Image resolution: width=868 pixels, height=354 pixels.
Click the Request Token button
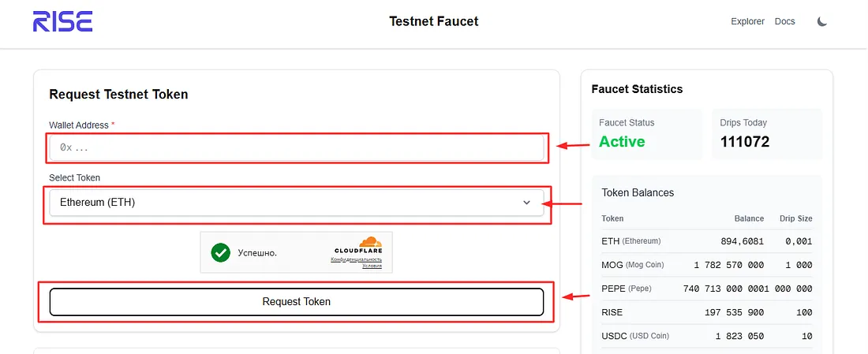coord(297,301)
